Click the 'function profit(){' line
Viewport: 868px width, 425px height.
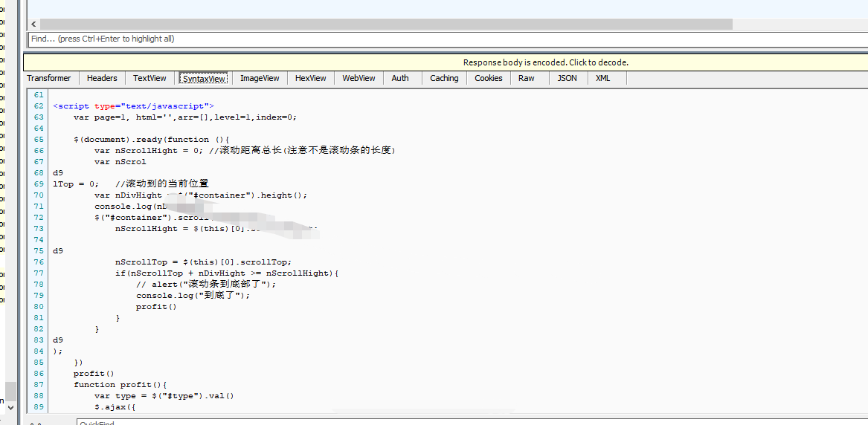pos(120,384)
